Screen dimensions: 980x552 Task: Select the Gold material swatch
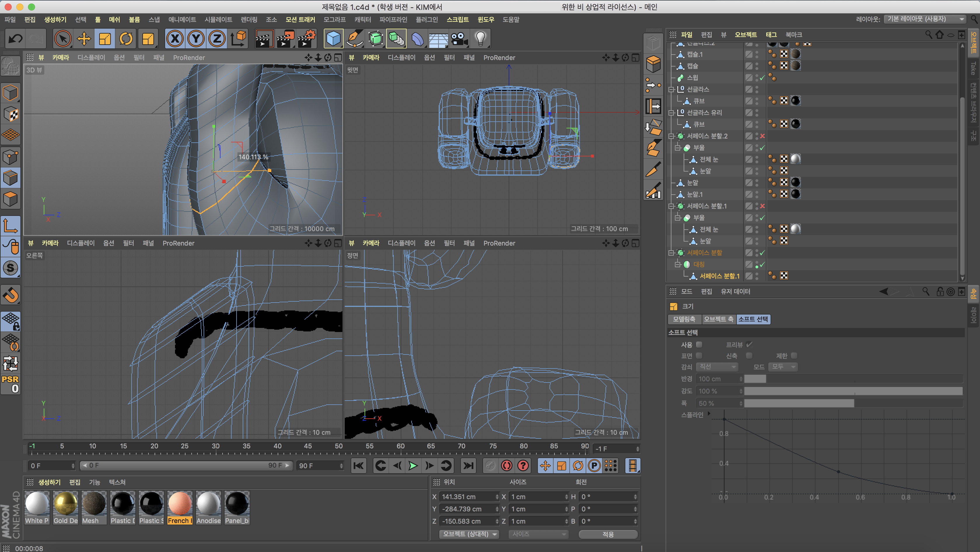point(65,507)
